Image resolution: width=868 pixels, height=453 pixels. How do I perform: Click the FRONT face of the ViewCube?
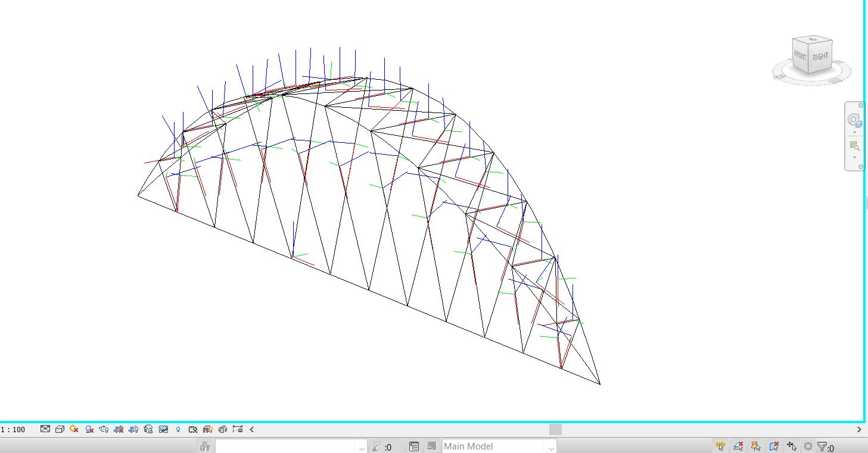point(799,57)
